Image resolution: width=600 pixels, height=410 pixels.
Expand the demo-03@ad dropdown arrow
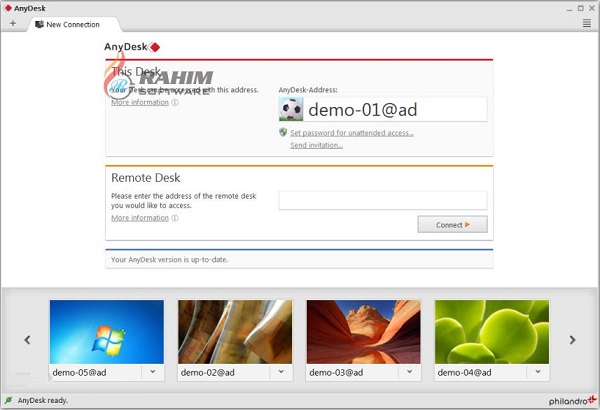click(409, 372)
